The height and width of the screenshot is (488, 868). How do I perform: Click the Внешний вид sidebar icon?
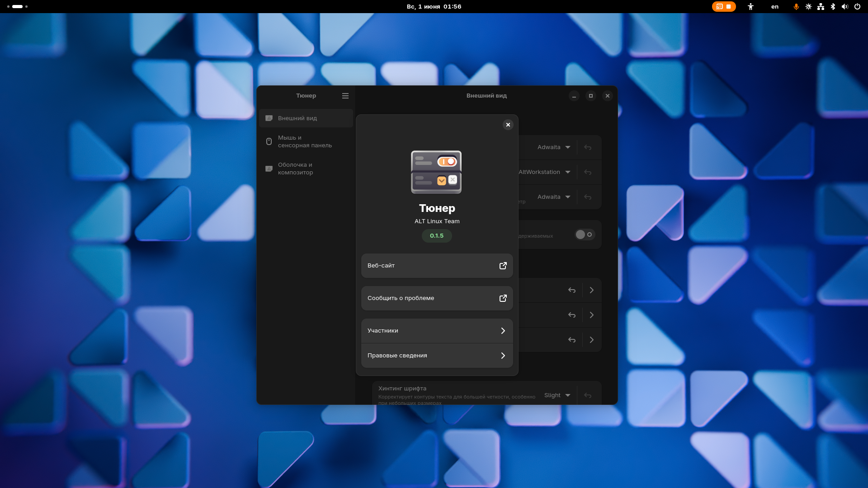pyautogui.click(x=269, y=118)
